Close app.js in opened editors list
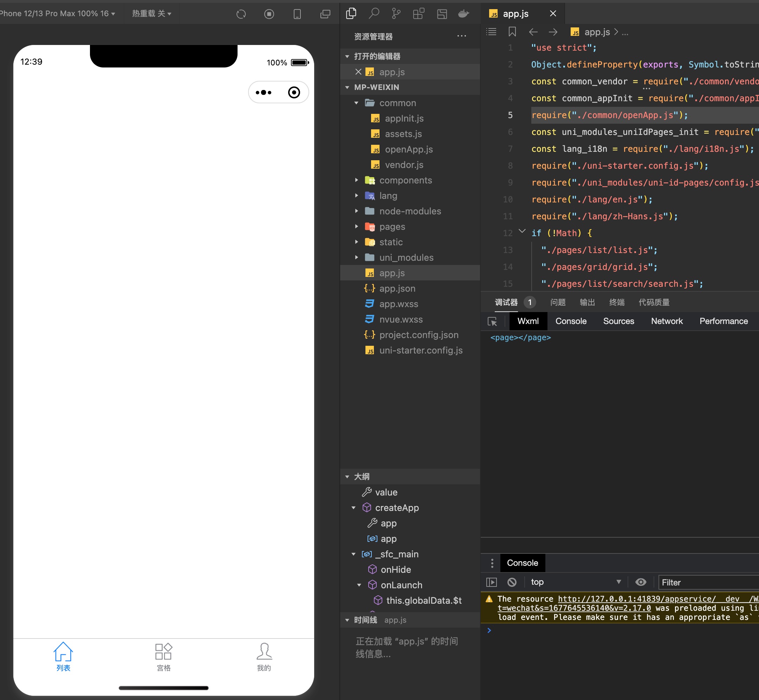The image size is (759, 700). click(358, 72)
